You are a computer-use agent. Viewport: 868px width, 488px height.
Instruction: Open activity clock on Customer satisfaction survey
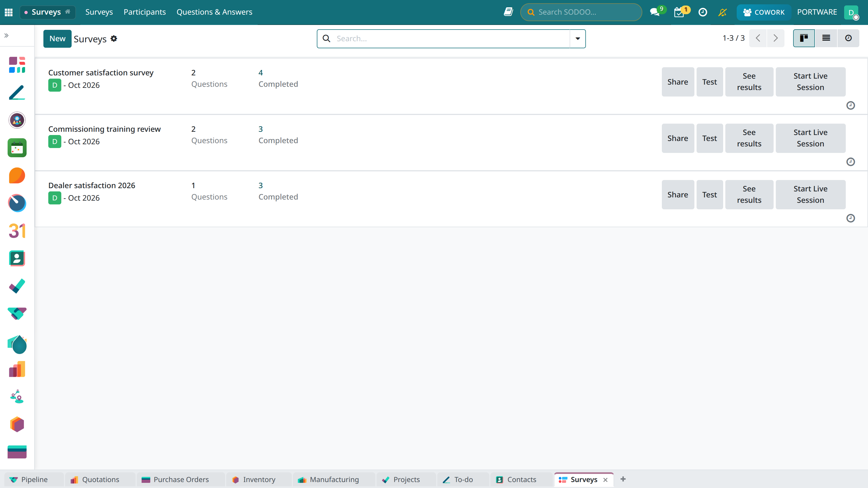click(850, 105)
